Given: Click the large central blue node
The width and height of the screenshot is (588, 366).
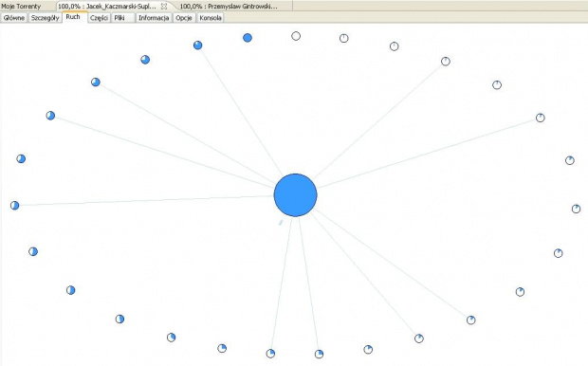Looking at the screenshot, I should [296, 195].
